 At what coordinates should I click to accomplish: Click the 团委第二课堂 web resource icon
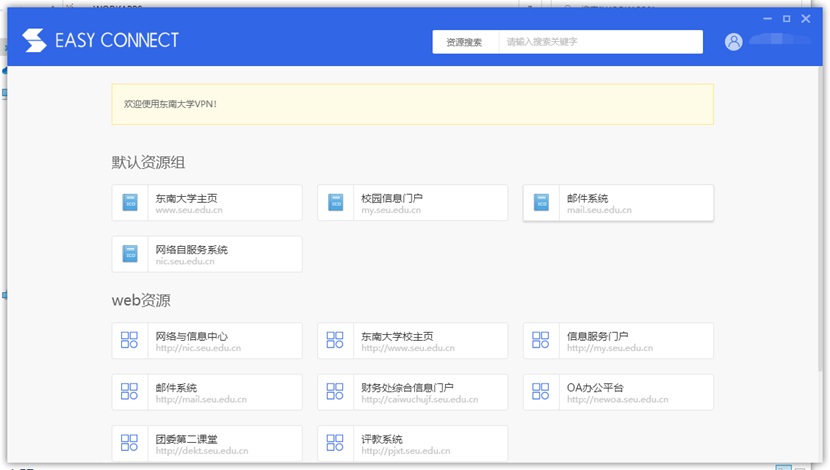coord(130,443)
